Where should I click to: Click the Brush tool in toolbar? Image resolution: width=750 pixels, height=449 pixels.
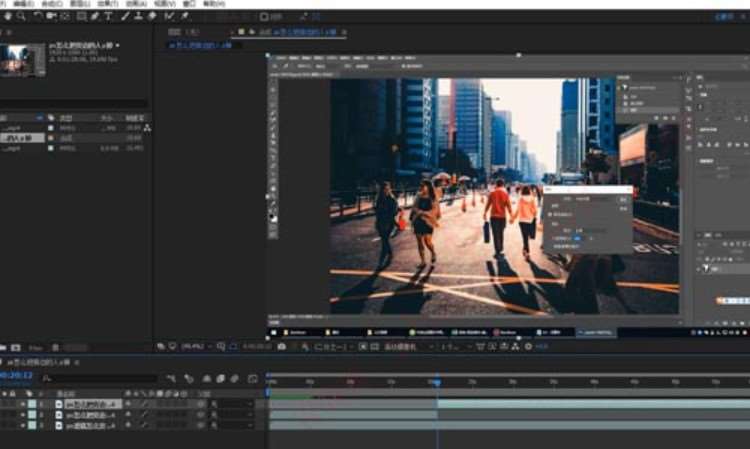[x=124, y=16]
